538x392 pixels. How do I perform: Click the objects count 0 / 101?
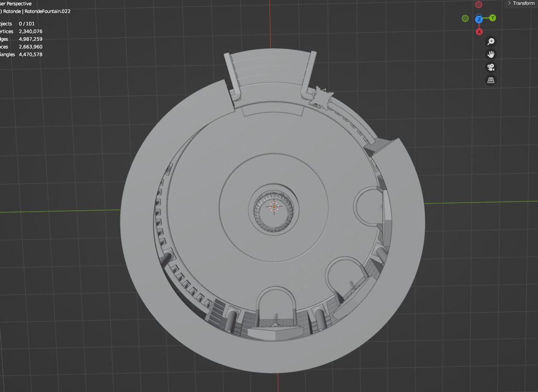pyautogui.click(x=27, y=24)
